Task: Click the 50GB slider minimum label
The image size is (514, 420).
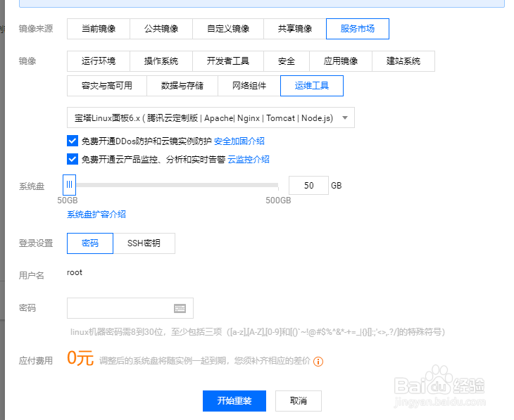Action: tap(68, 201)
